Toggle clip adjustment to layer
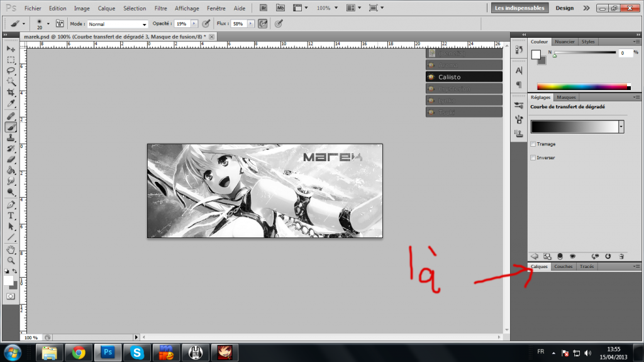 [x=560, y=256]
